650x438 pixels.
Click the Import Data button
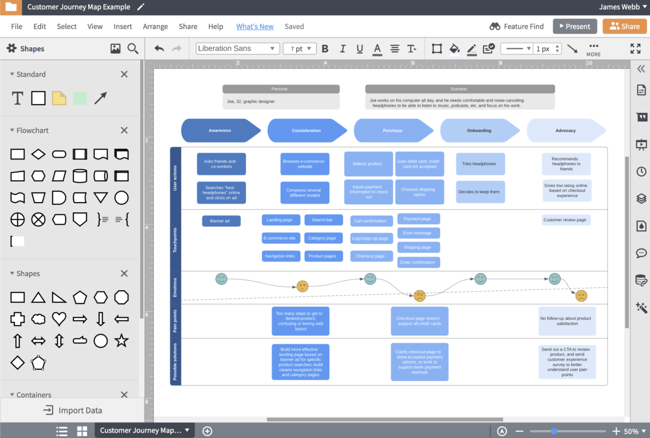click(x=71, y=410)
